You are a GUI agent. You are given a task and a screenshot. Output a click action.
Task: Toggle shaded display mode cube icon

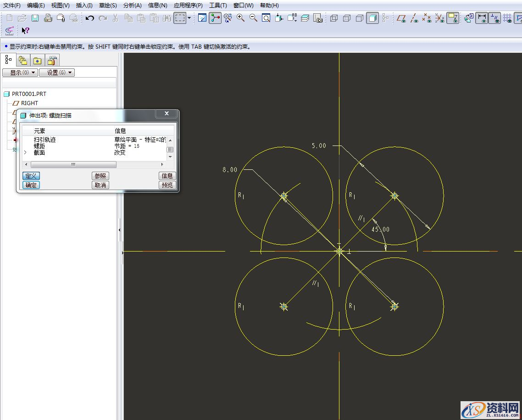(372, 18)
